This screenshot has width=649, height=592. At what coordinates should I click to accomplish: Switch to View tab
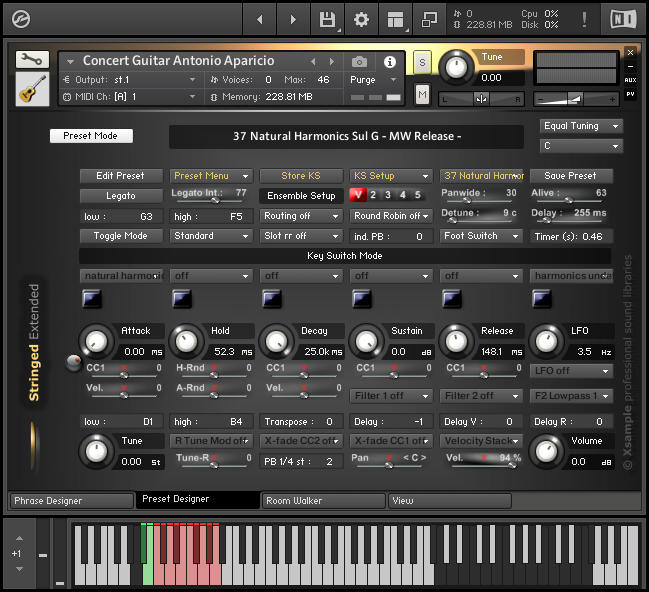pos(449,501)
